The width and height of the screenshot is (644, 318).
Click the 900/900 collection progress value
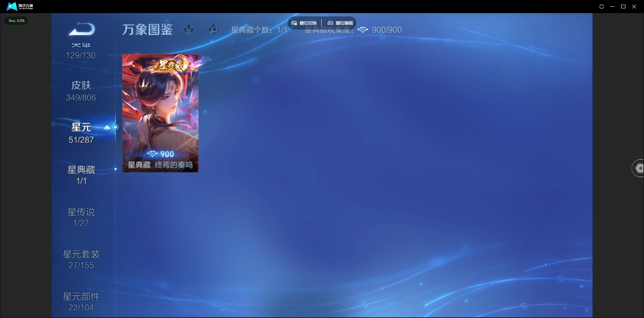click(387, 30)
